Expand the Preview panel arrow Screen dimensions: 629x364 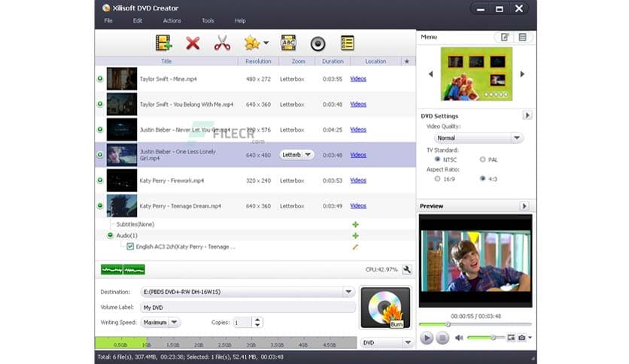pos(524,206)
